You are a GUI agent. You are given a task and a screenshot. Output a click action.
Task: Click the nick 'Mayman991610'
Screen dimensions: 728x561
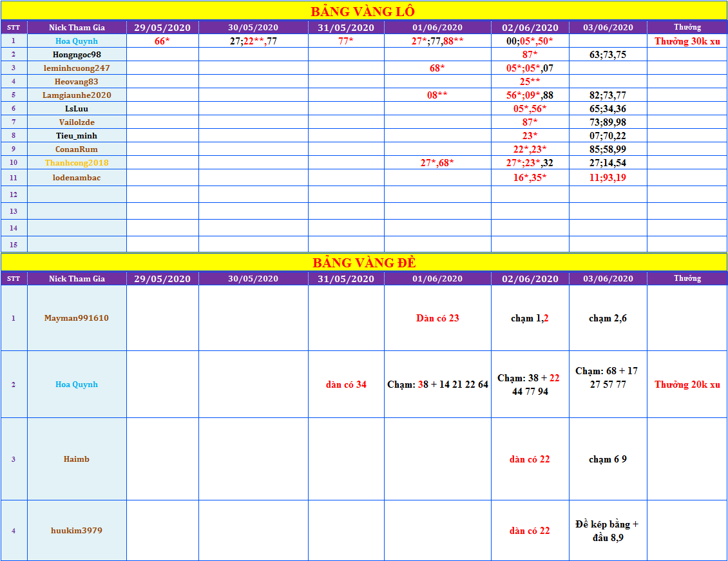tap(77, 318)
